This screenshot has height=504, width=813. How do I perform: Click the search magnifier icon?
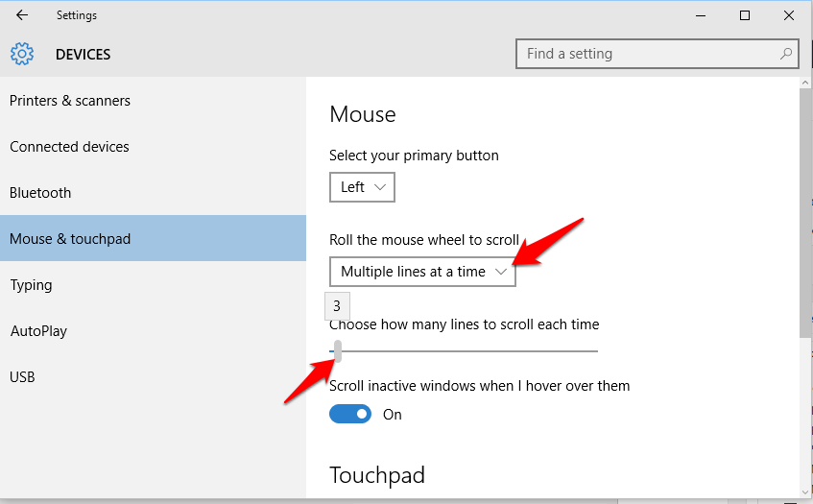pyautogui.click(x=785, y=54)
